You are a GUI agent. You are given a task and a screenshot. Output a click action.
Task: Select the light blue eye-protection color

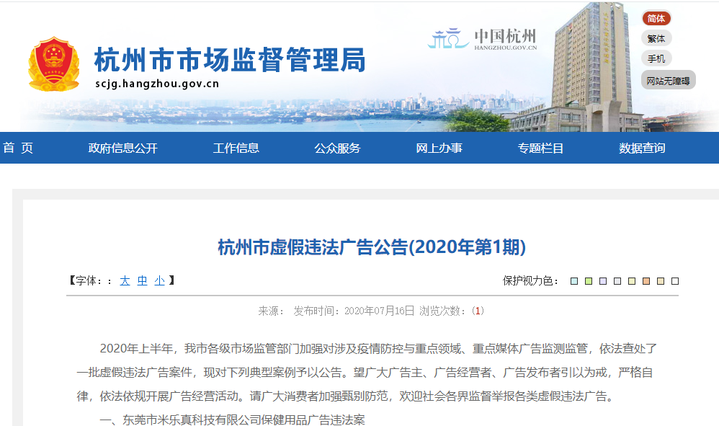pyautogui.click(x=573, y=281)
